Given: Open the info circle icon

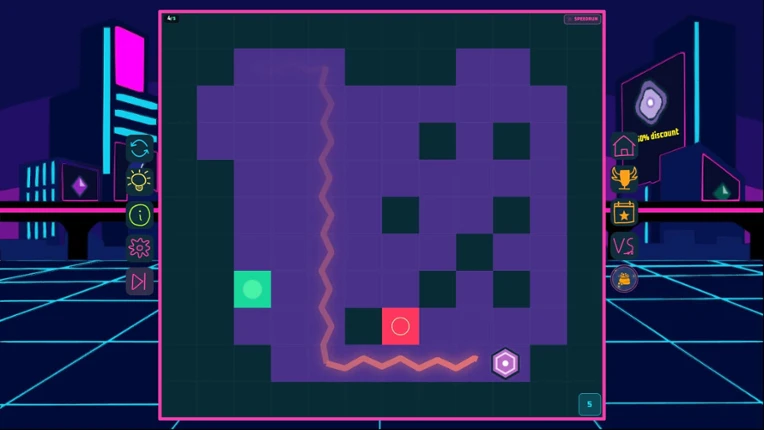Looking at the screenshot, I should coord(139,215).
